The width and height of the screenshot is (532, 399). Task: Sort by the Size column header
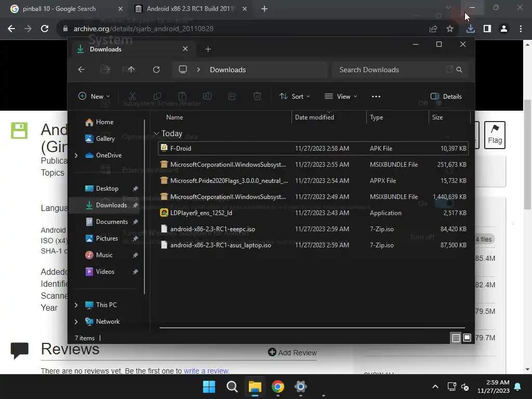click(449, 117)
